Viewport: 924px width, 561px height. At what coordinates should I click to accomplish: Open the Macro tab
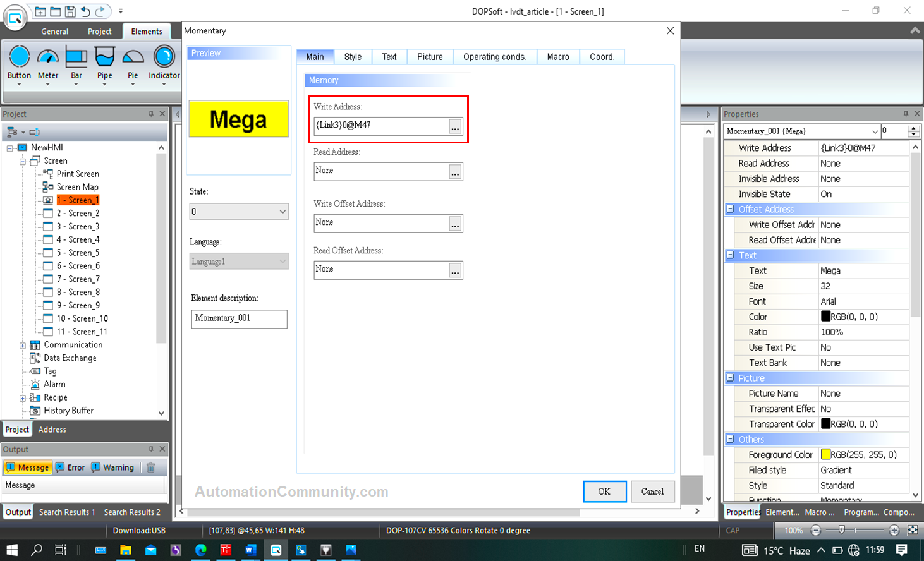(x=558, y=57)
